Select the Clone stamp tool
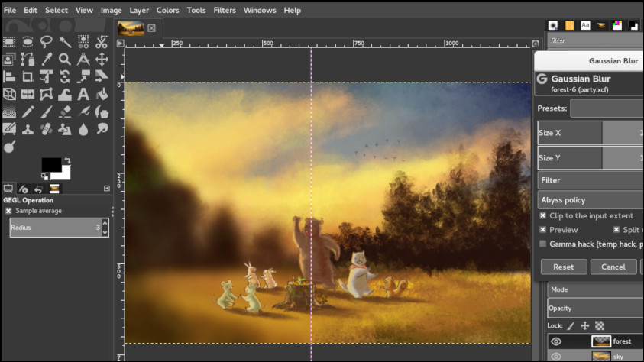The height and width of the screenshot is (362, 644). 28,130
